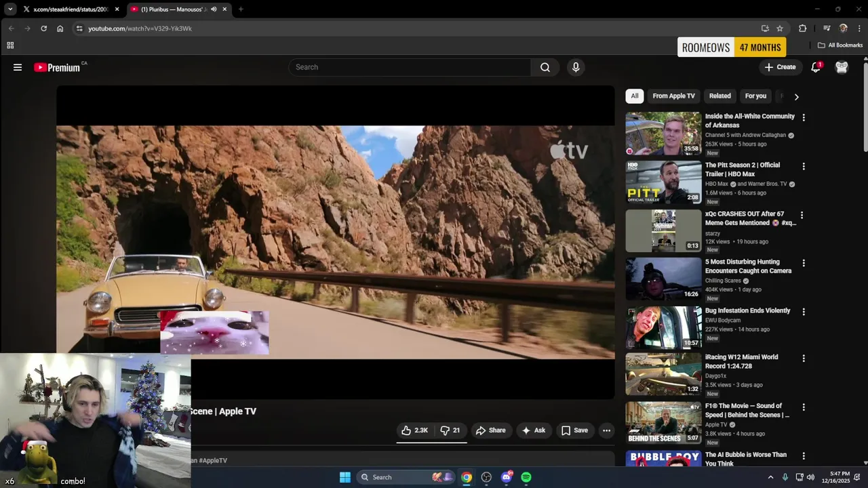Show next filter chips with arrow

[796, 96]
